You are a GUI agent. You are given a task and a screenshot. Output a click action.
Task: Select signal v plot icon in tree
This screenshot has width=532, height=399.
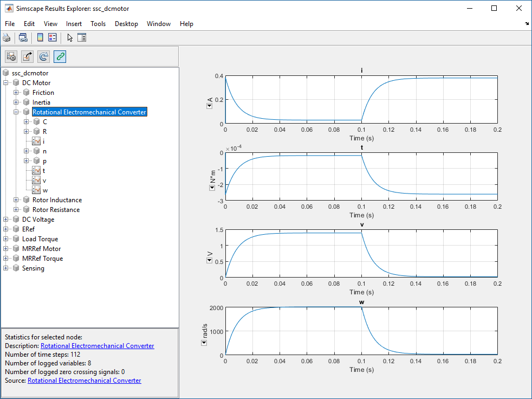pos(36,181)
